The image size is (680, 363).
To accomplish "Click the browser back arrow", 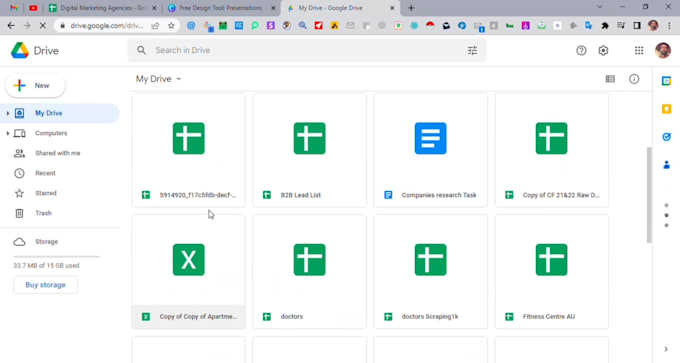I will [x=11, y=26].
